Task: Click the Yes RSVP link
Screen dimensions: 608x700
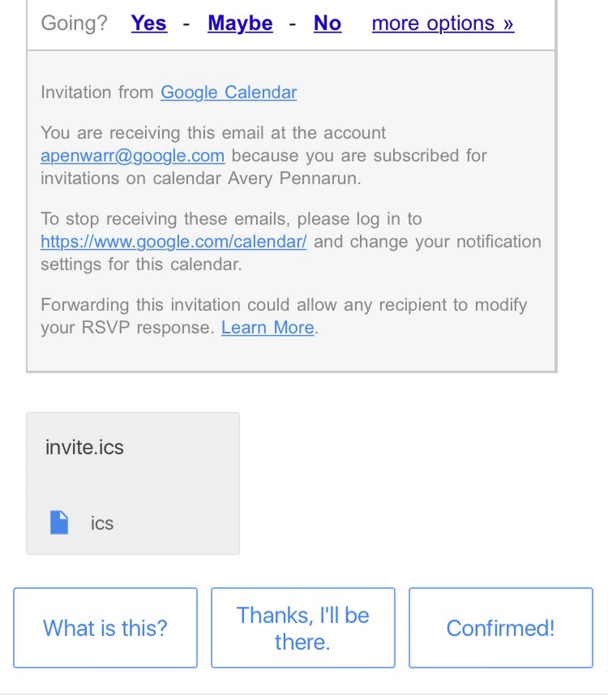Action: [x=149, y=23]
